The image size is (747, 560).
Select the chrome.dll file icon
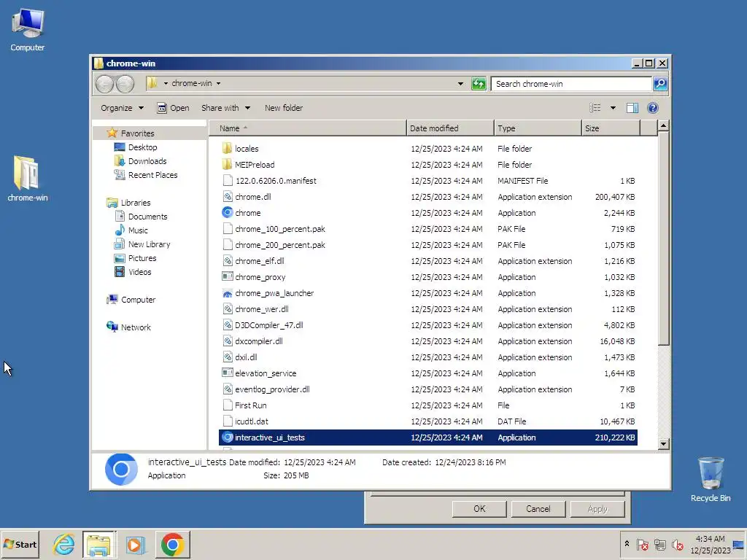[228, 197]
